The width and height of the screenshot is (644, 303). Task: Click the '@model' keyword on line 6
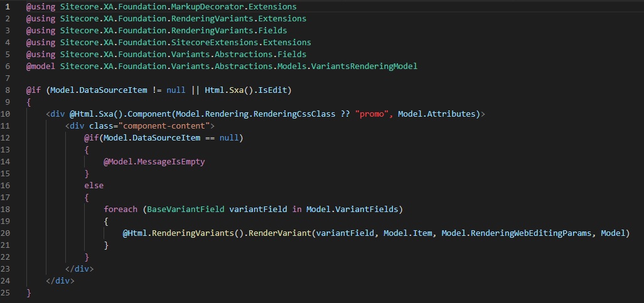pos(41,66)
